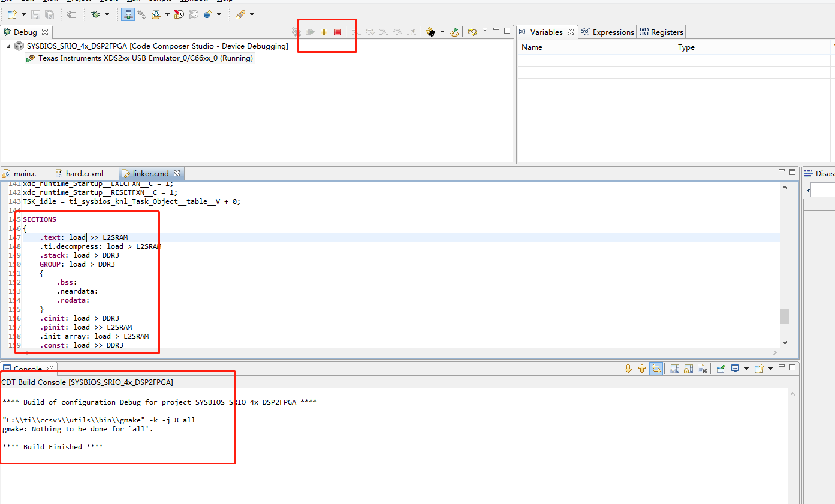Click the Remove All Terminated Launches icon

[296, 32]
